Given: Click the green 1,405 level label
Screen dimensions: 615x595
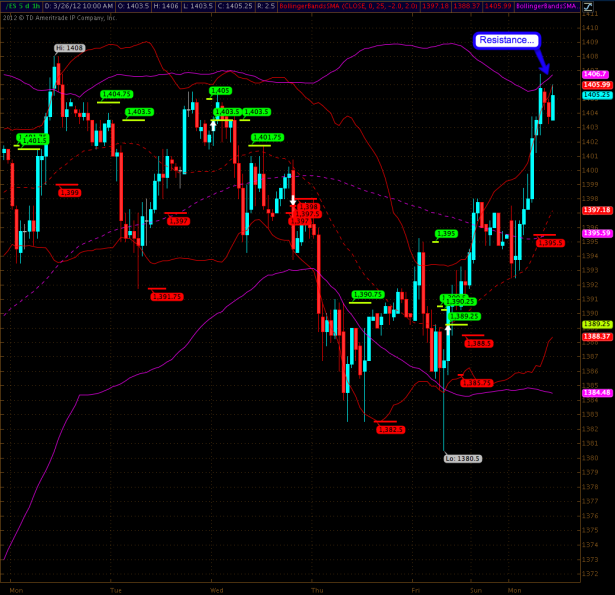Looking at the screenshot, I should 220,91.
